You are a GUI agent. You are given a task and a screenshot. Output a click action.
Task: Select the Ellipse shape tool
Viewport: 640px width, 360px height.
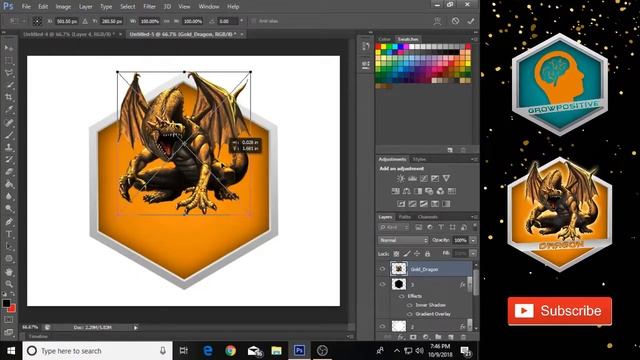(x=9, y=259)
